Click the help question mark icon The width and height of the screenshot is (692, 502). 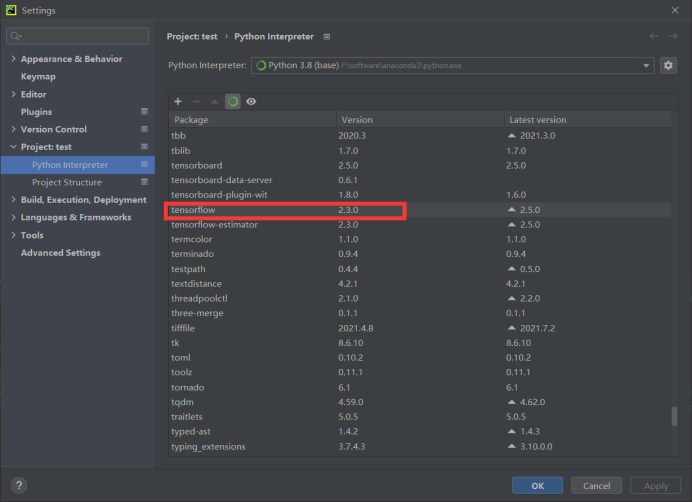[x=19, y=486]
